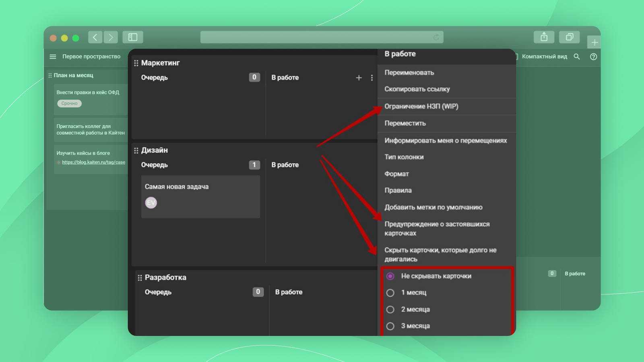
Task: Click the В работе menu header title
Action: tap(400, 54)
